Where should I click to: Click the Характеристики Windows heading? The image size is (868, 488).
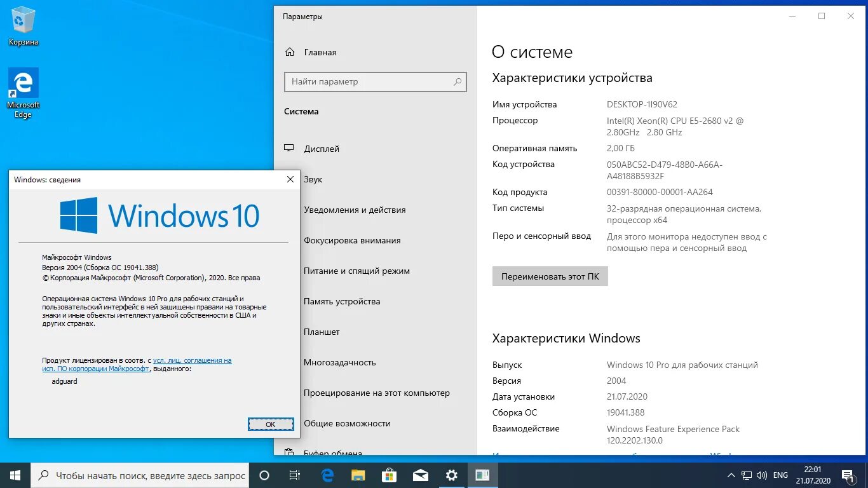566,338
